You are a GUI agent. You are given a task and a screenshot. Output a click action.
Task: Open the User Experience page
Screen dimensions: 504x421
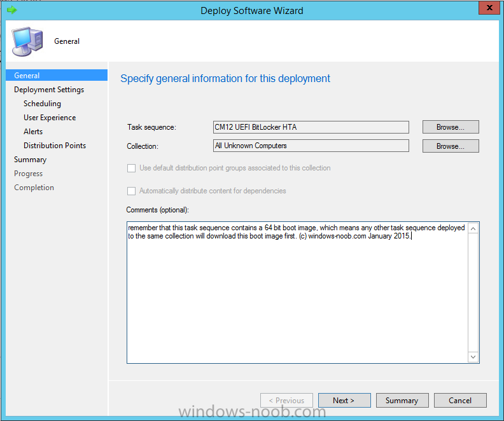tap(50, 118)
